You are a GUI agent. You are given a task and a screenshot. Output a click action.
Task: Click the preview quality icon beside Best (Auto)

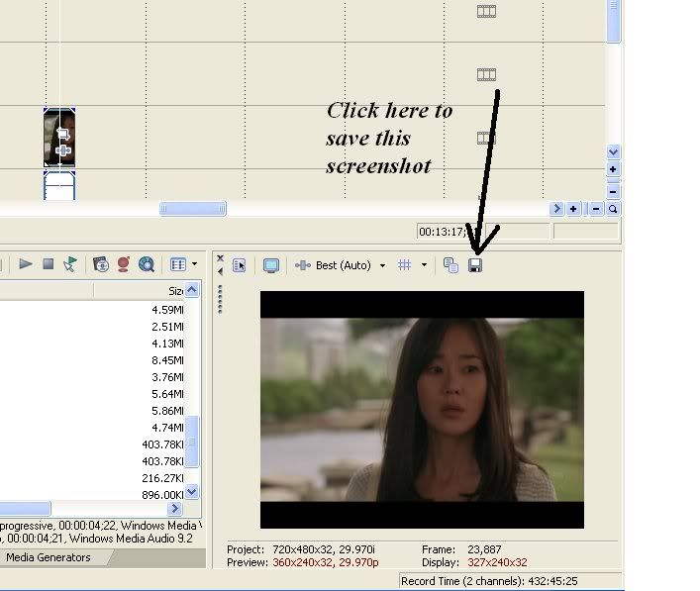[303, 265]
